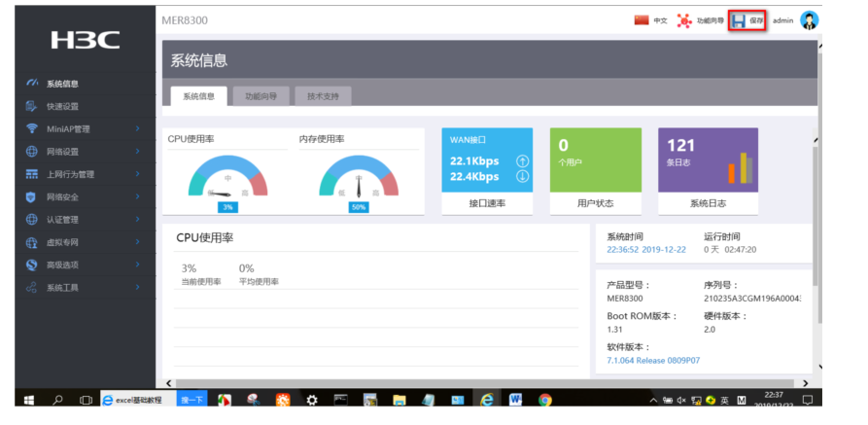868x425 pixels.
Task: Click the WAN upload arrow icon
Action: click(523, 161)
